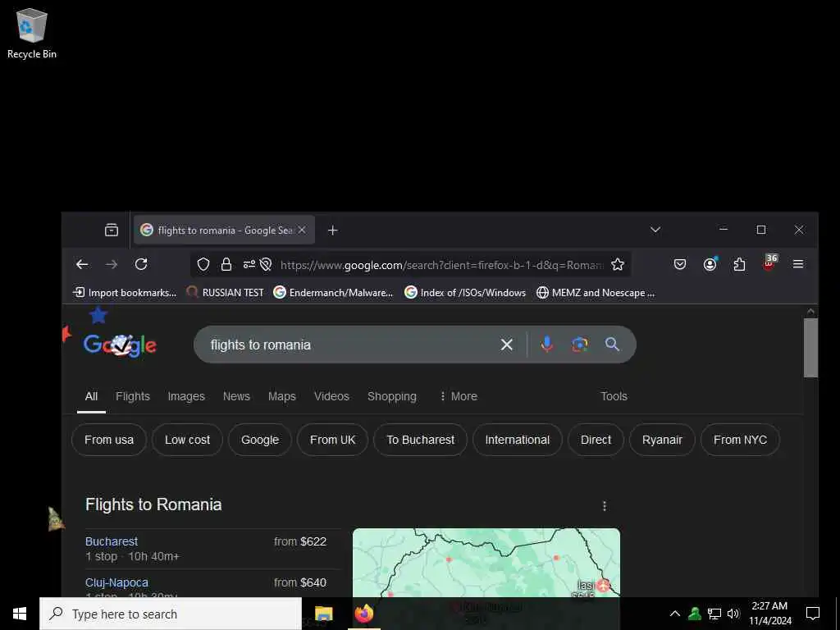
Task: Open search Tools
Action: tap(614, 396)
